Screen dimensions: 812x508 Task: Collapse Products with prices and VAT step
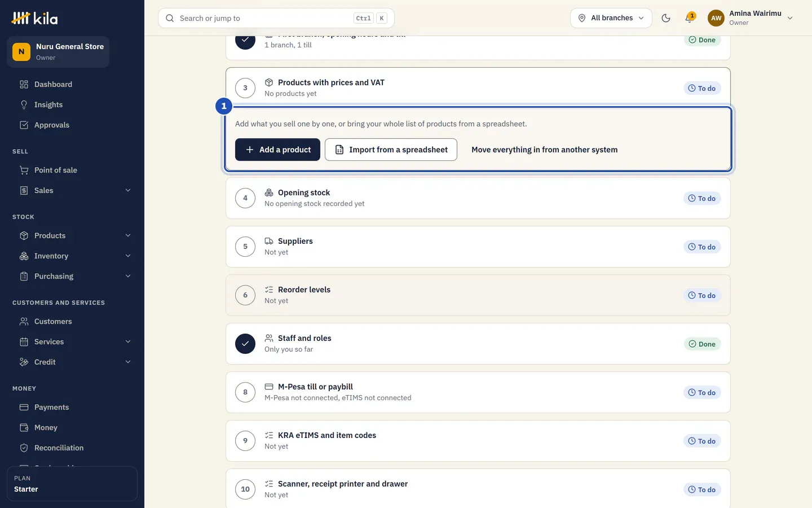[478, 88]
